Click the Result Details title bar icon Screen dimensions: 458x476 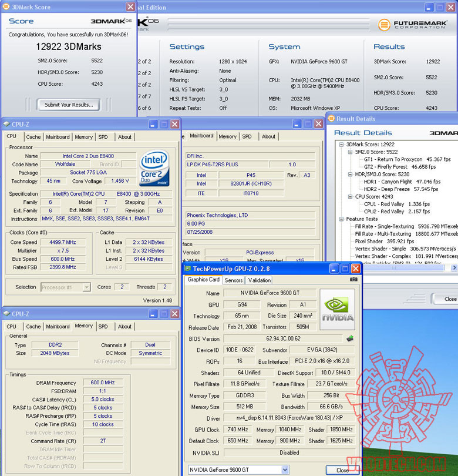331,119
